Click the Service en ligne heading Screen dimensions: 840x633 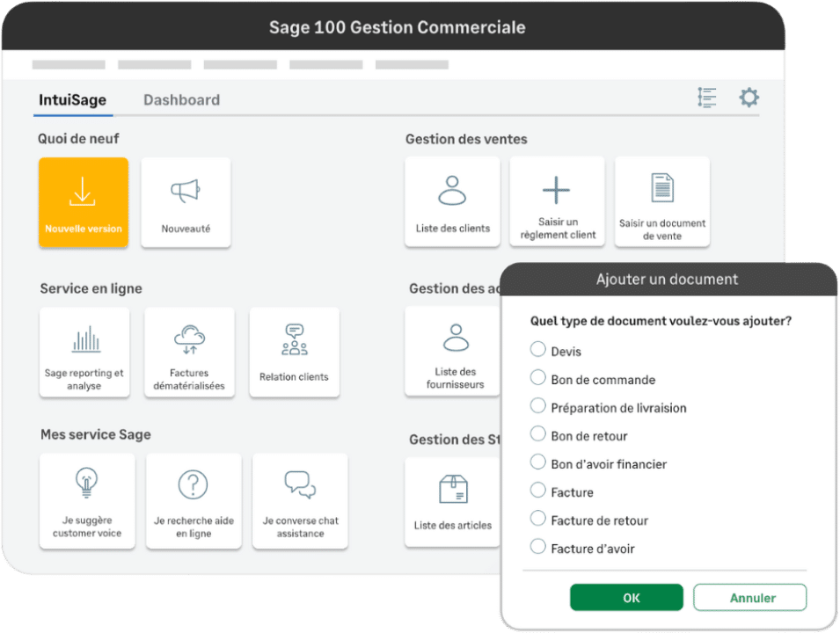[91, 288]
